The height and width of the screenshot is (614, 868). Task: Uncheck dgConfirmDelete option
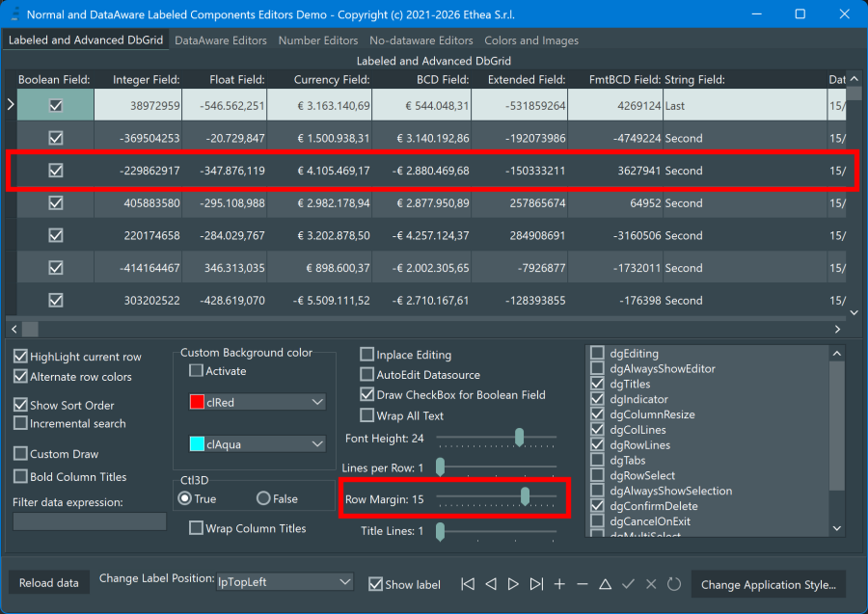click(x=597, y=506)
